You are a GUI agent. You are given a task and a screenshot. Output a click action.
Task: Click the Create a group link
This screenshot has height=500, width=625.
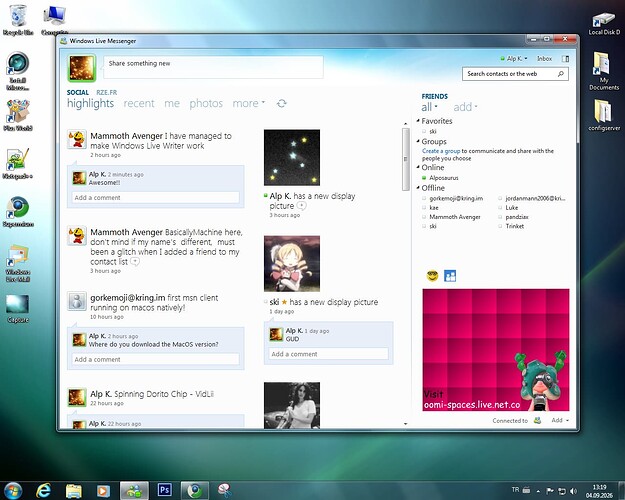441,151
